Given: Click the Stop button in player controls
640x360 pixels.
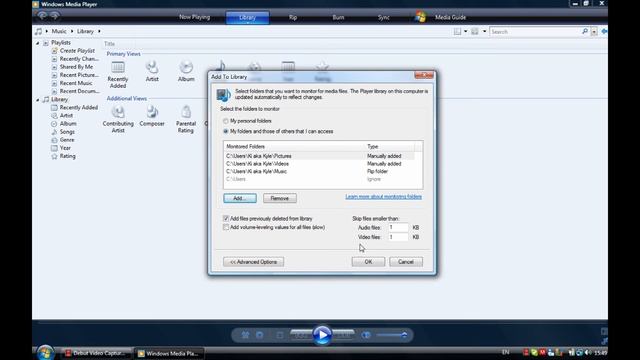Looking at the screenshot, I should (x=280, y=335).
